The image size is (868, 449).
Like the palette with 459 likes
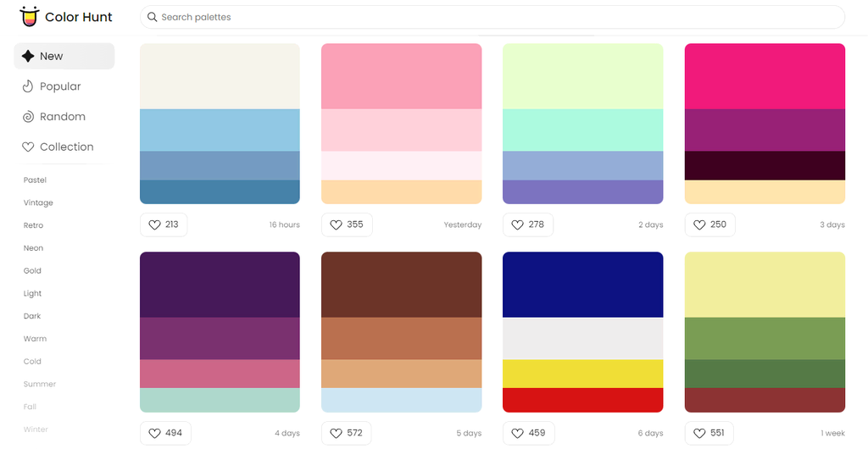pos(529,433)
